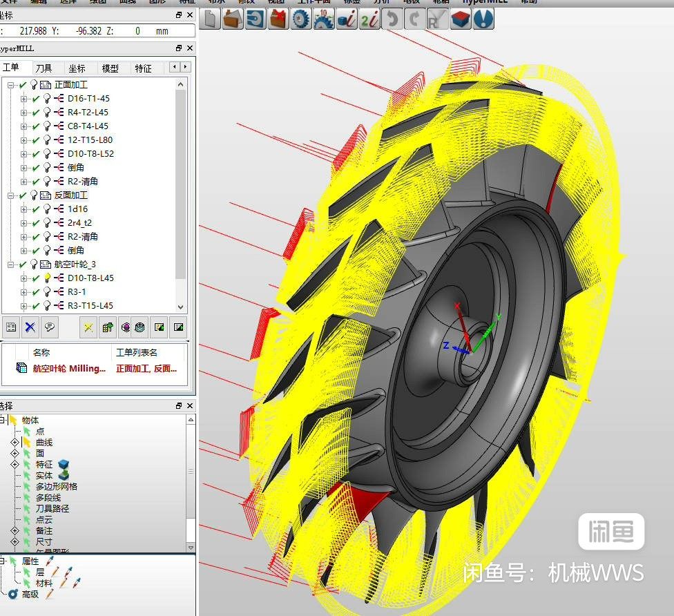This screenshot has height=616, width=674.
Task: Click the blue X delete job icon
Action: point(30,327)
